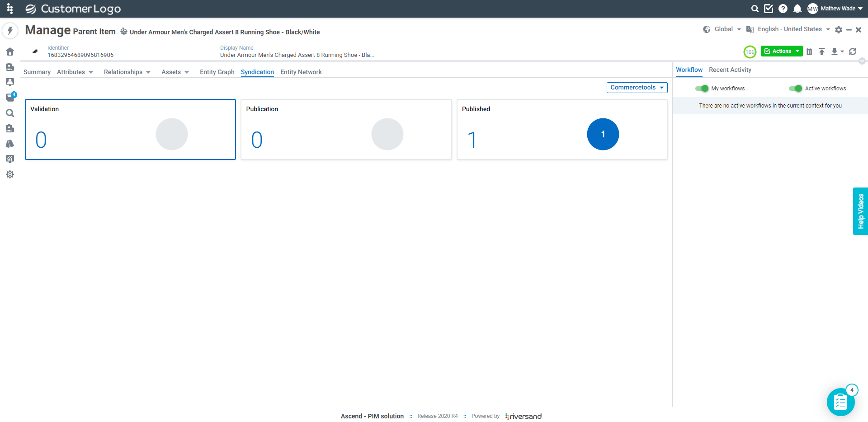Open the Help Videos side tab
The image size is (868, 422).
pyautogui.click(x=860, y=211)
